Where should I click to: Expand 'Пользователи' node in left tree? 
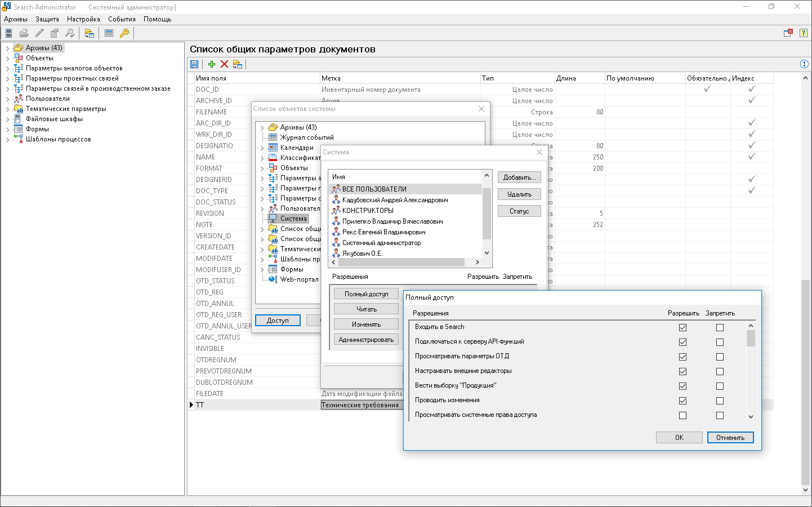tap(7, 99)
